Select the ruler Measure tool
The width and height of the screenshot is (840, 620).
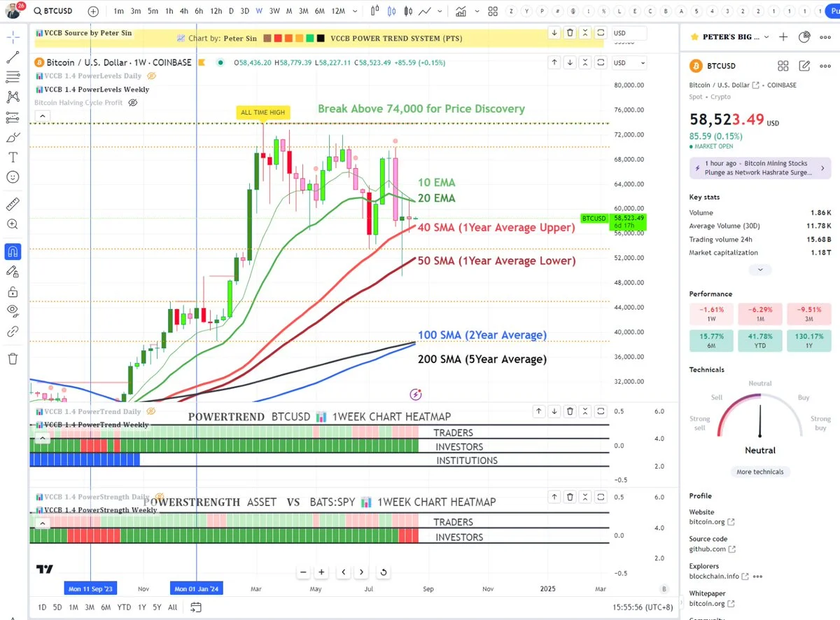[13, 204]
